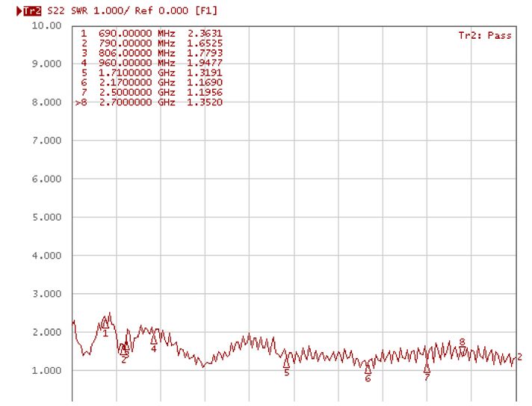Select active marker 8 on the trace
Viewport: 532px width, 406px height.
pos(463,350)
